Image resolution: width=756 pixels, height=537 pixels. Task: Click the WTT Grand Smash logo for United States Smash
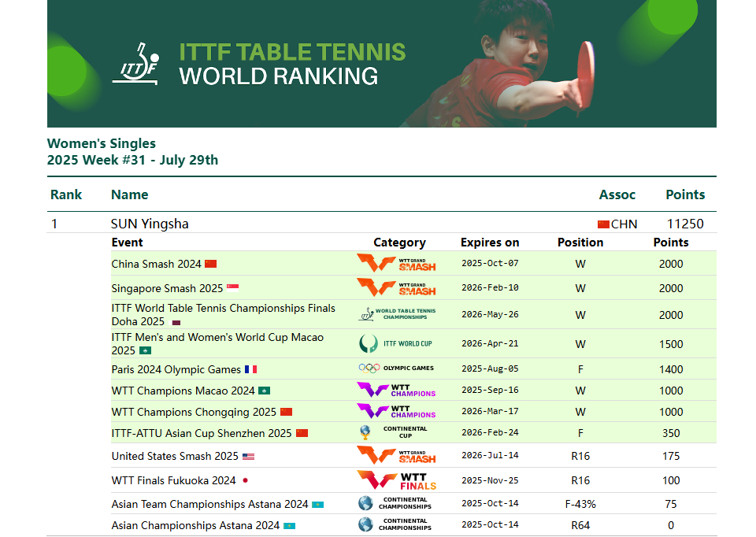396,455
